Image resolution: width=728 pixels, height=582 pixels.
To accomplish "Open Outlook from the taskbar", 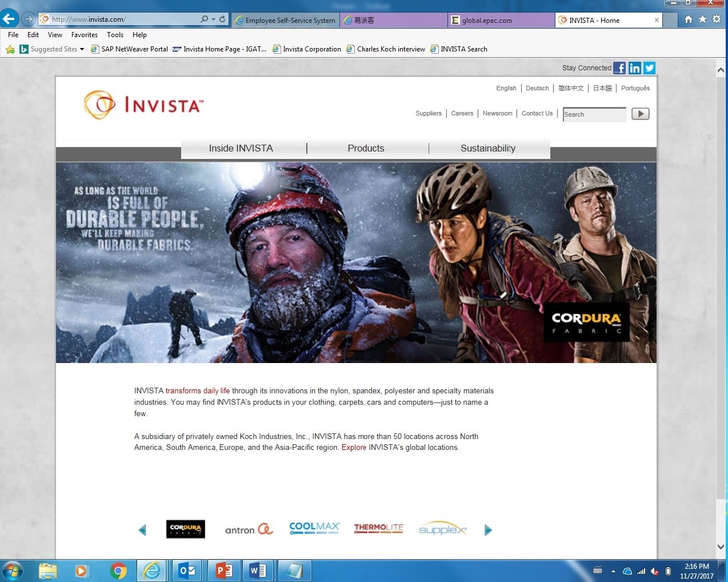I will (x=187, y=571).
